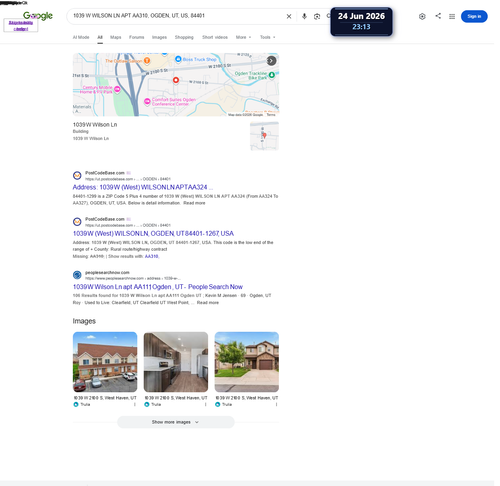
Task: Start voice search with microphone icon
Action: pyautogui.click(x=304, y=16)
